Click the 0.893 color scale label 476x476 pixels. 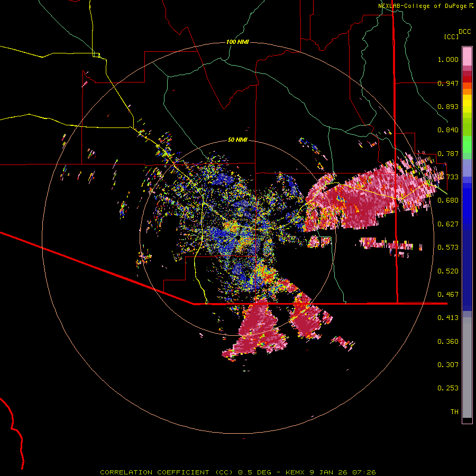(x=448, y=106)
